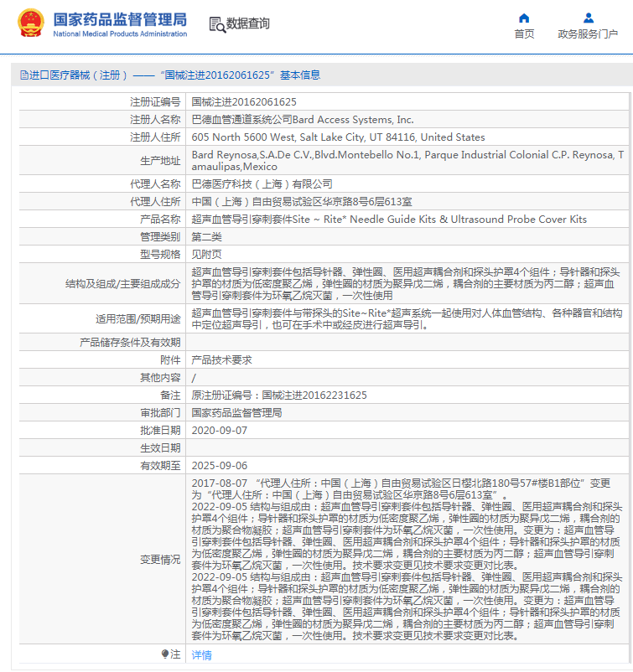Viewport: 633px width, 672px height.
Task: Select 巴德医疗科技（上海）有限公司 agent name
Action: [x=262, y=184]
